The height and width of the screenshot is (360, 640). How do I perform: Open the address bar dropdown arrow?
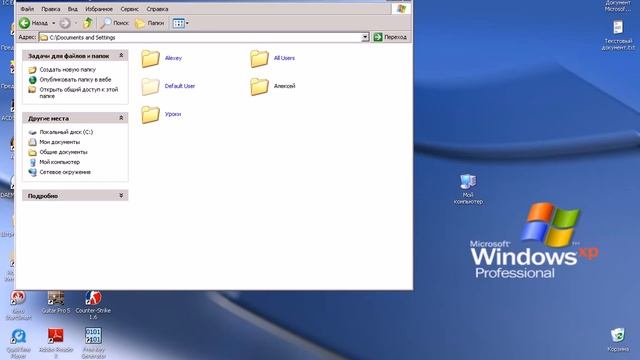pos(365,37)
